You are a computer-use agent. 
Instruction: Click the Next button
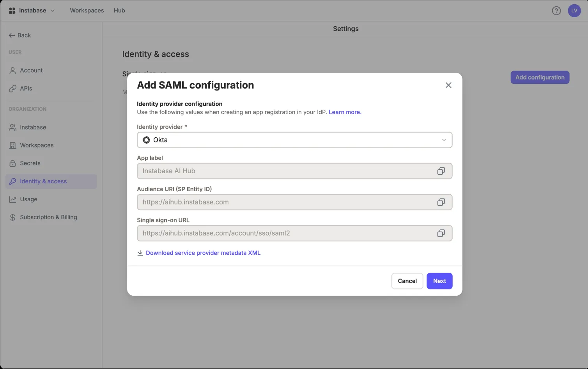coord(439,281)
